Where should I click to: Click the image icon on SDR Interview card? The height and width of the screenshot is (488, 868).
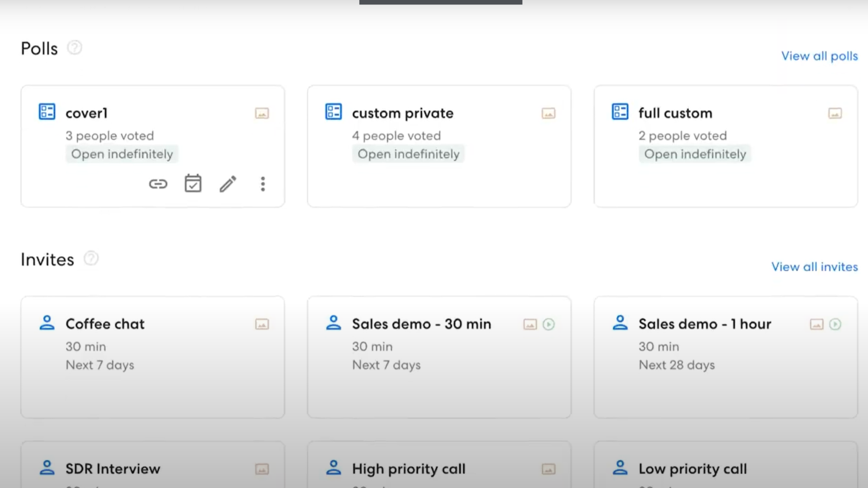coord(262,469)
